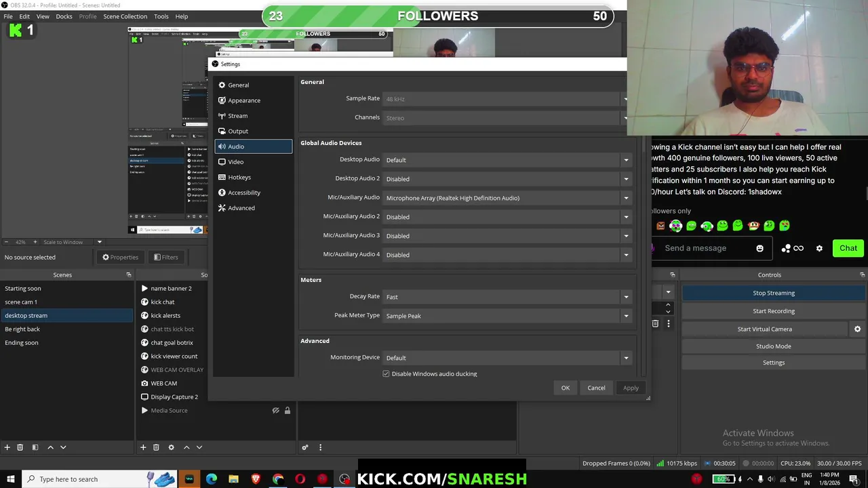Open Monitoring Device dropdown
The height and width of the screenshot is (488, 868).
[507, 358]
